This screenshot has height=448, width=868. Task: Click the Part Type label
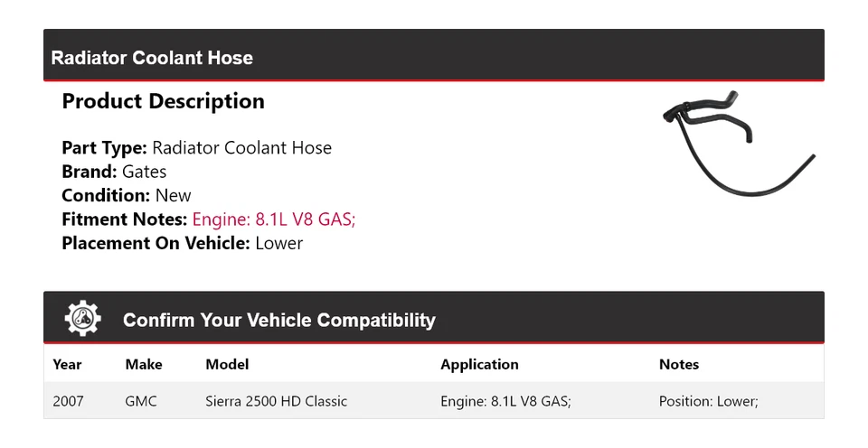pos(104,148)
